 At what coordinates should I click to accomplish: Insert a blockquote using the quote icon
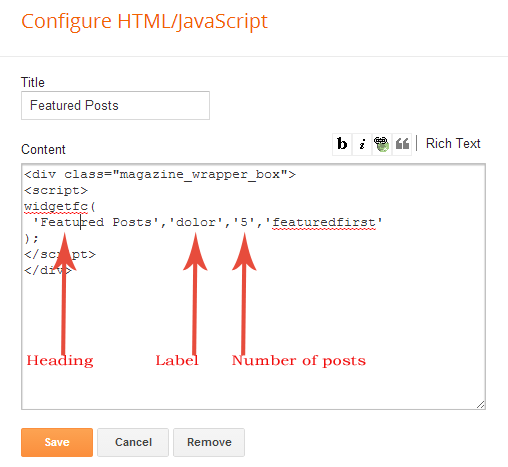(402, 144)
